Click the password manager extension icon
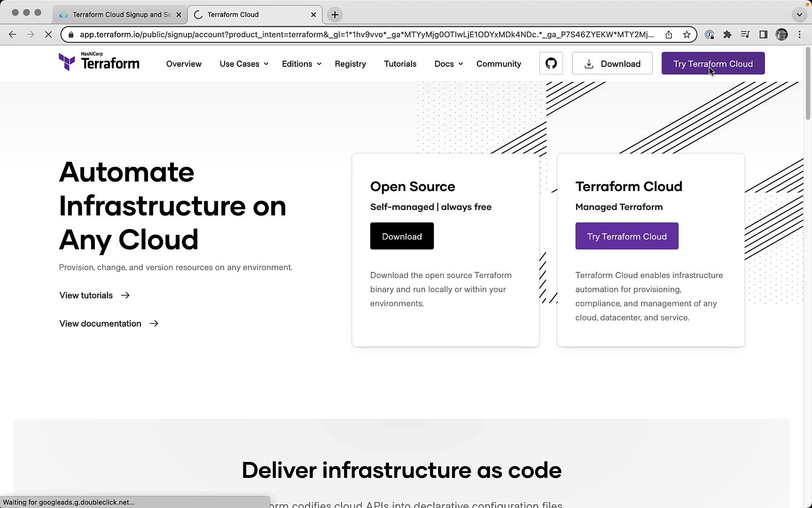 pos(710,34)
